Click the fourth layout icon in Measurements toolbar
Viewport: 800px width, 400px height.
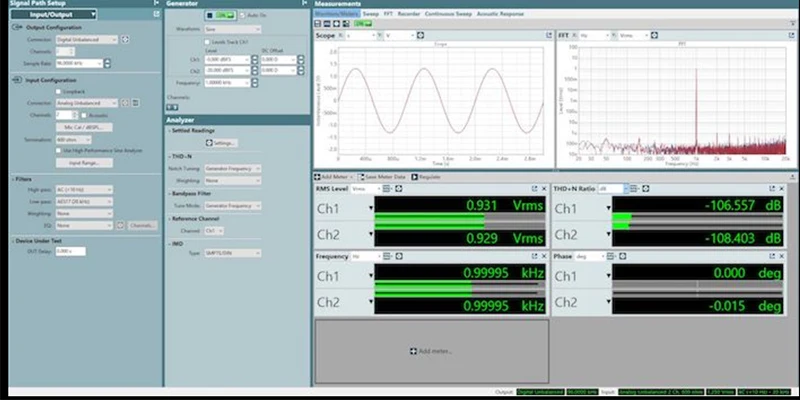pos(345,23)
